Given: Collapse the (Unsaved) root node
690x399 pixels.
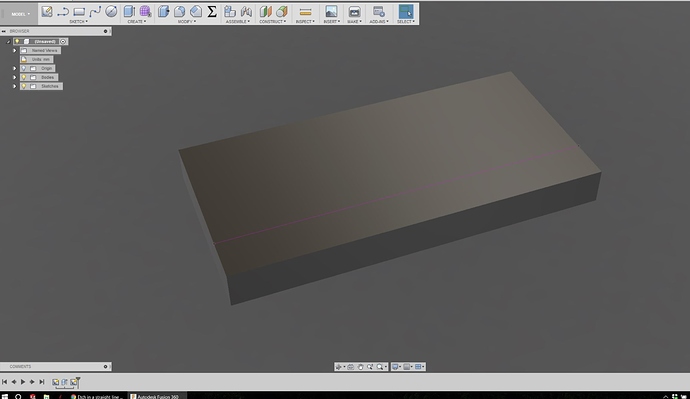Looking at the screenshot, I should 7,41.
